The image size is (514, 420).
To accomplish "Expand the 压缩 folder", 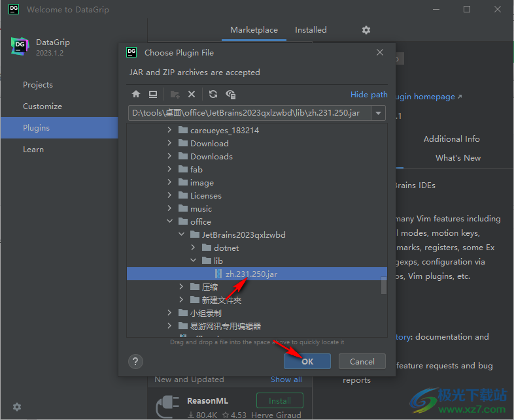I will click(x=181, y=287).
